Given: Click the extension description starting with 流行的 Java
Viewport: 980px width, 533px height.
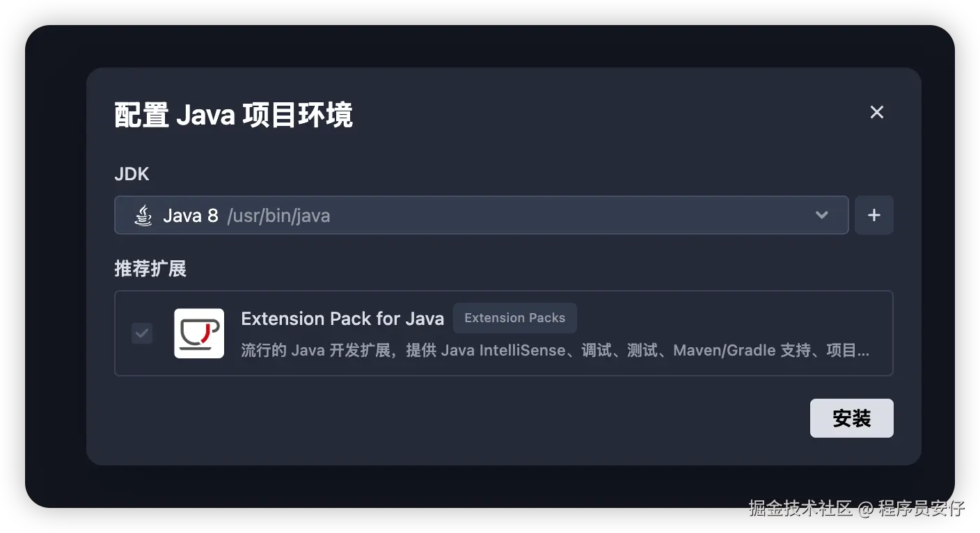Looking at the screenshot, I should click(x=555, y=350).
